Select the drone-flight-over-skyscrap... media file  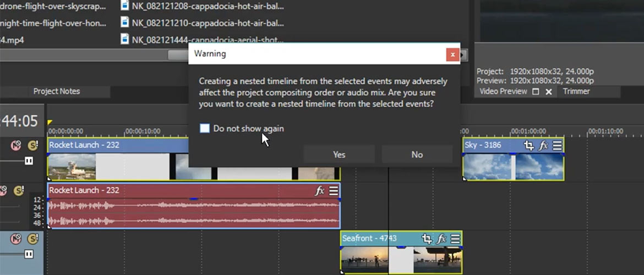(53, 7)
